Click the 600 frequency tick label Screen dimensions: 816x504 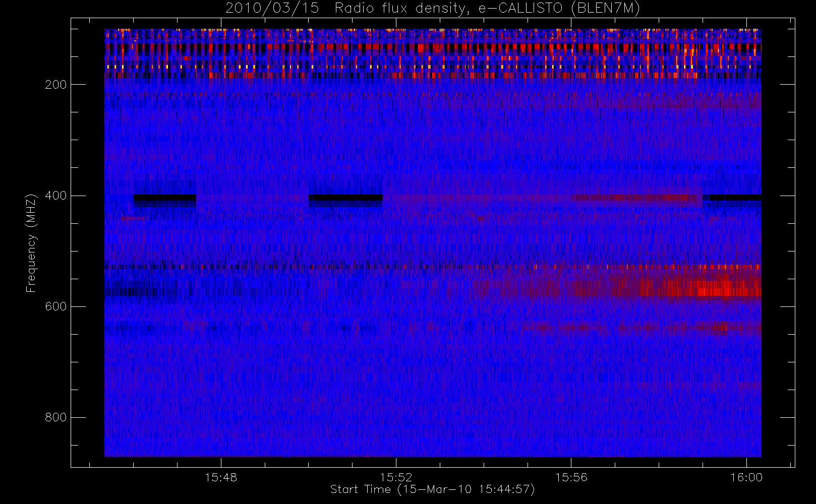tap(56, 306)
